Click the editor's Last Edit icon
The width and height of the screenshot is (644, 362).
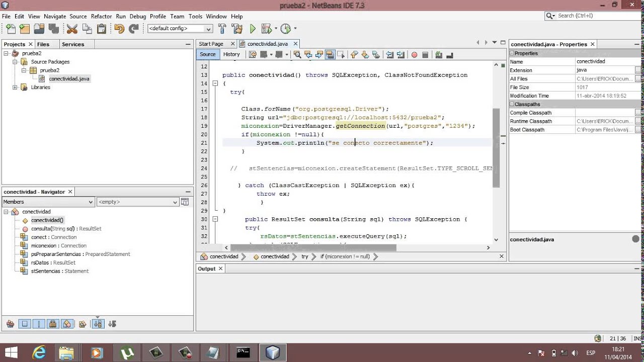click(x=253, y=54)
